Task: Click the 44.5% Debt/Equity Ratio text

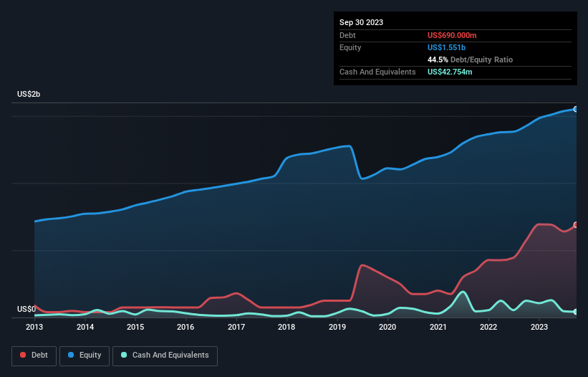Action: 470,59
